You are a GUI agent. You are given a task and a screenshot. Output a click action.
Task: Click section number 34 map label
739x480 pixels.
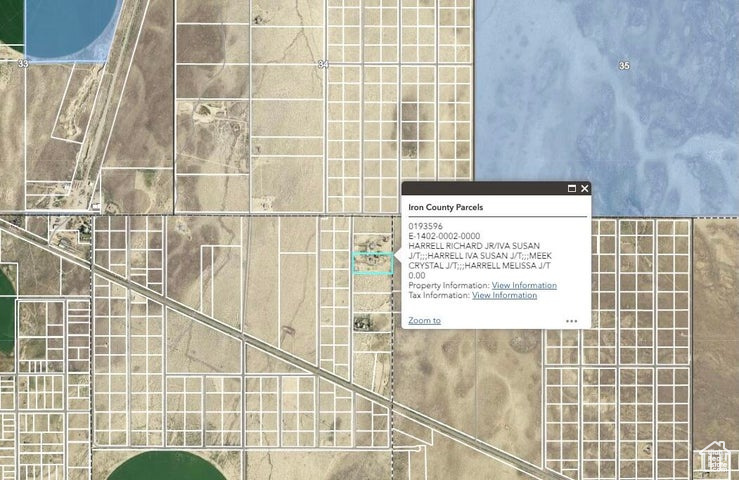(x=322, y=64)
